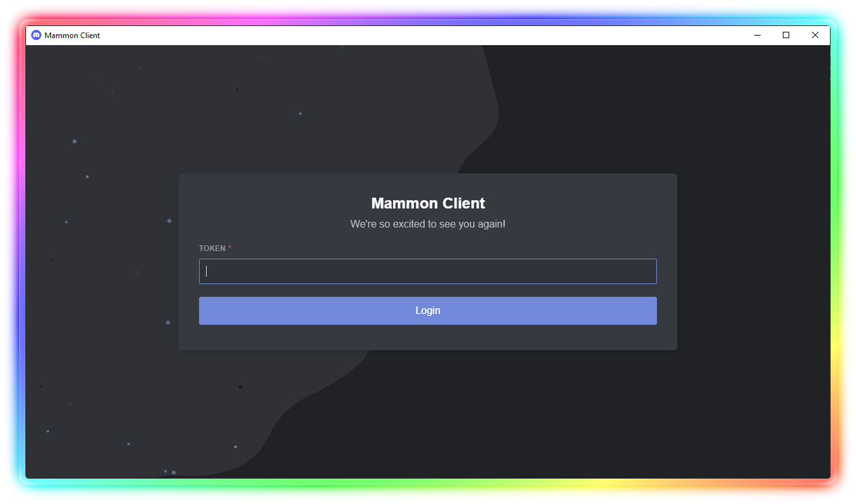The image size is (856, 504).
Task: Place the cursor in the token text box
Action: coord(427,271)
